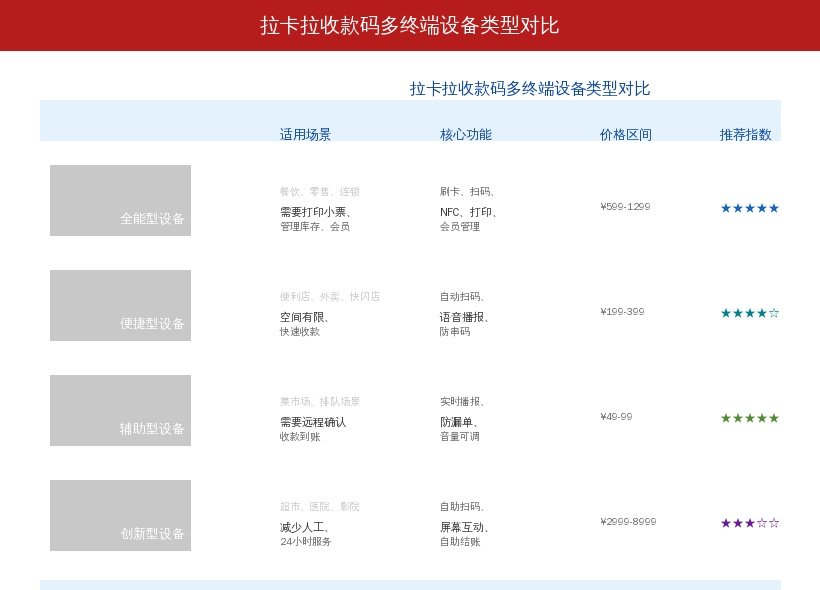Viewport: 820px width, 590px height.
Task: Click the 需要远程确认 text
Action: pyautogui.click(x=313, y=422)
